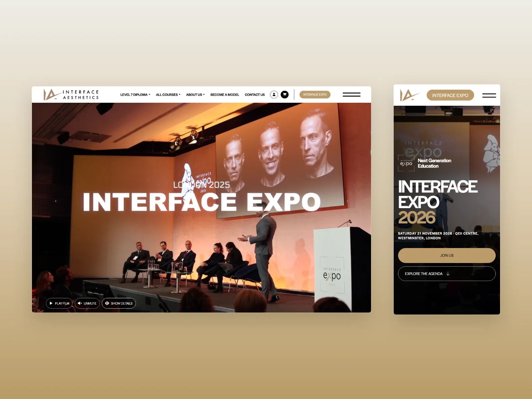Open the Become a Model page
Viewport: 532px width, 399px height.
225,95
